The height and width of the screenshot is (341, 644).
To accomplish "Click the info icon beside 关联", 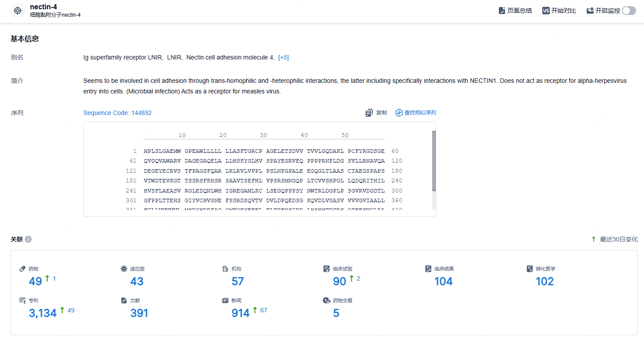I will 28,239.
